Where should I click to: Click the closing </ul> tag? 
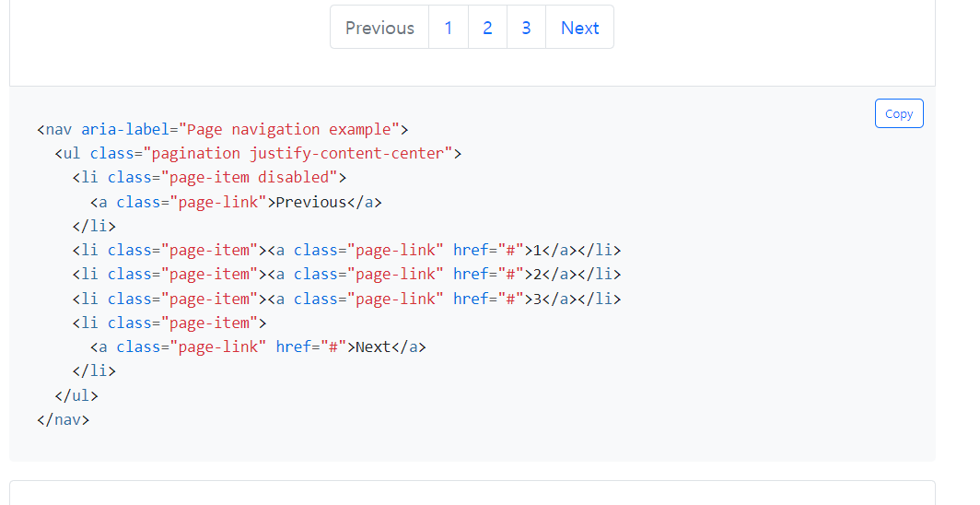tap(76, 395)
